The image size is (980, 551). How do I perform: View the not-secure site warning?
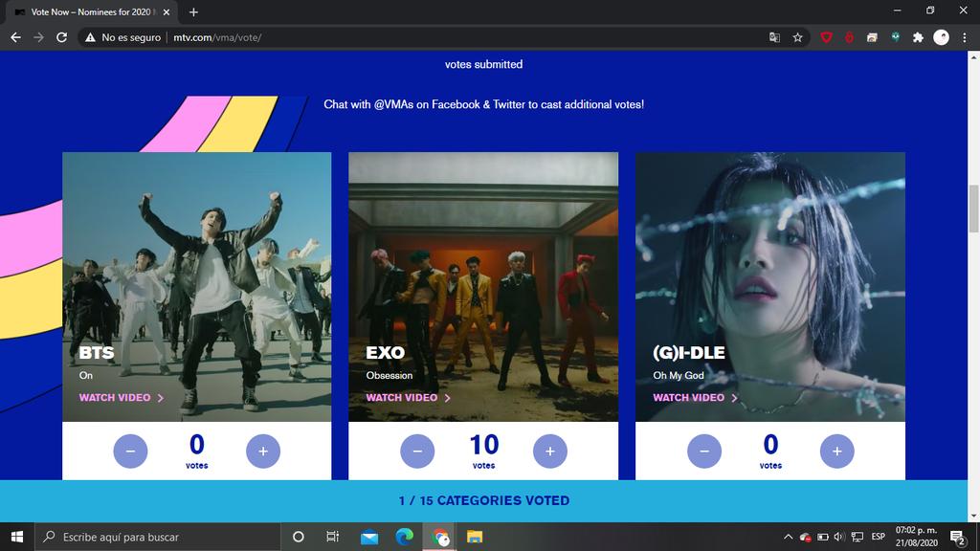(123, 37)
